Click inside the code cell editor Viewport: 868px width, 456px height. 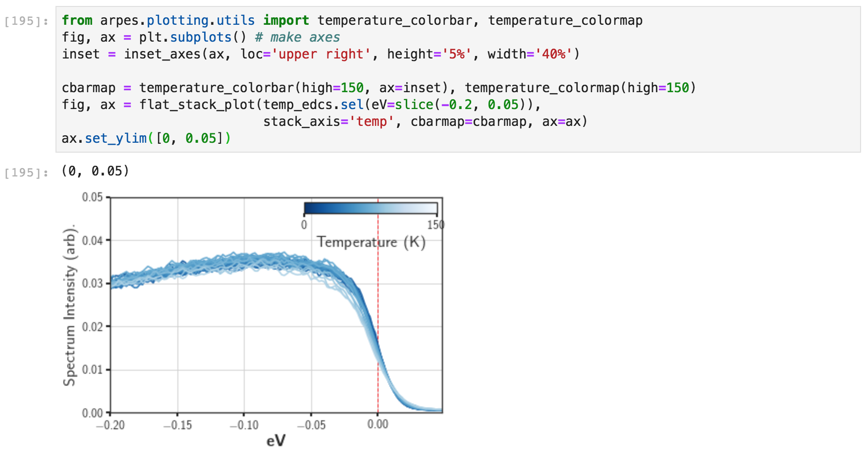click(458, 79)
